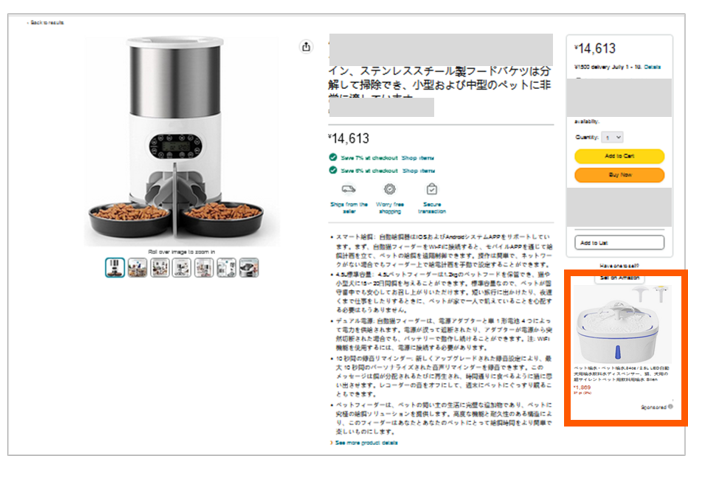
Task: Open the Quantity dropdown
Action: [612, 137]
